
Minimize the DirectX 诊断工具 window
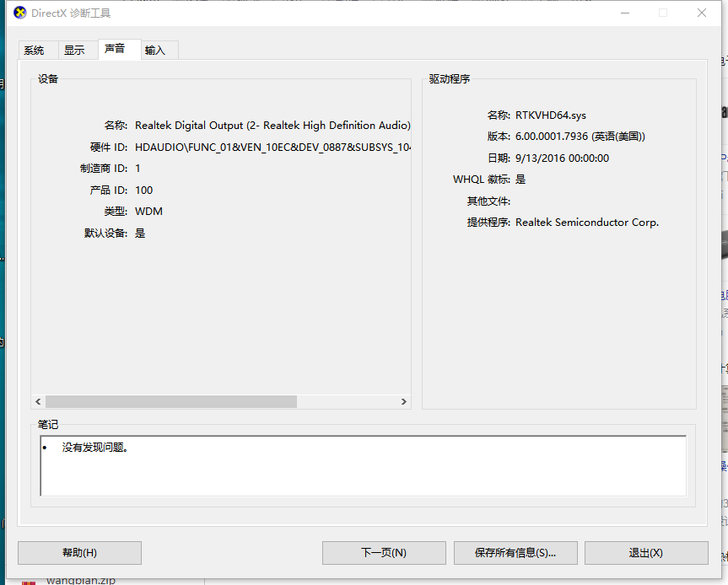click(x=624, y=13)
